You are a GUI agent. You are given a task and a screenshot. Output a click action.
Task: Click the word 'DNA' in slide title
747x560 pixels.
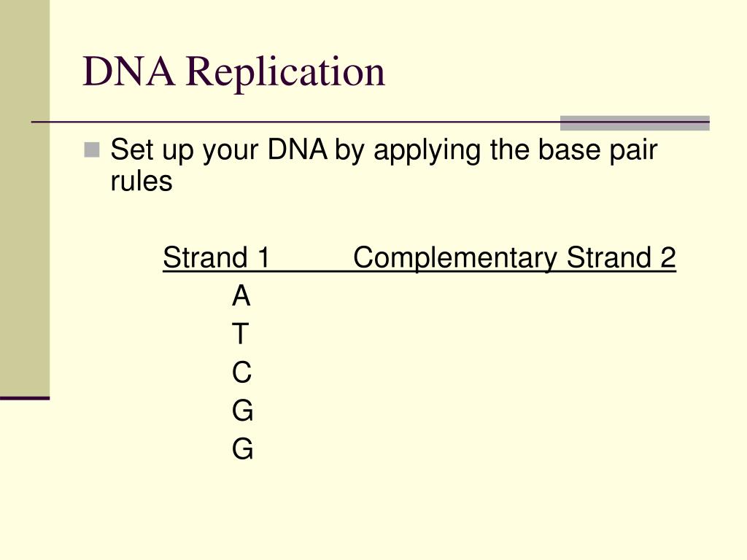[x=128, y=71]
